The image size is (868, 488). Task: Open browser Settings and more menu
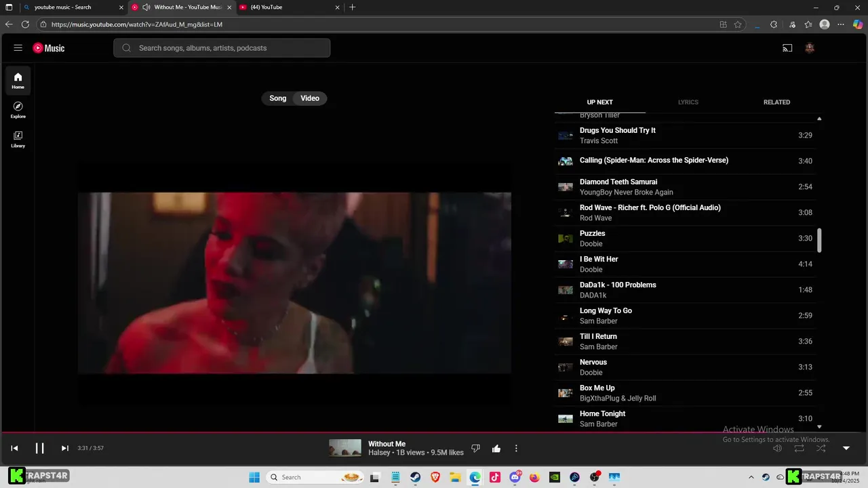(x=841, y=24)
